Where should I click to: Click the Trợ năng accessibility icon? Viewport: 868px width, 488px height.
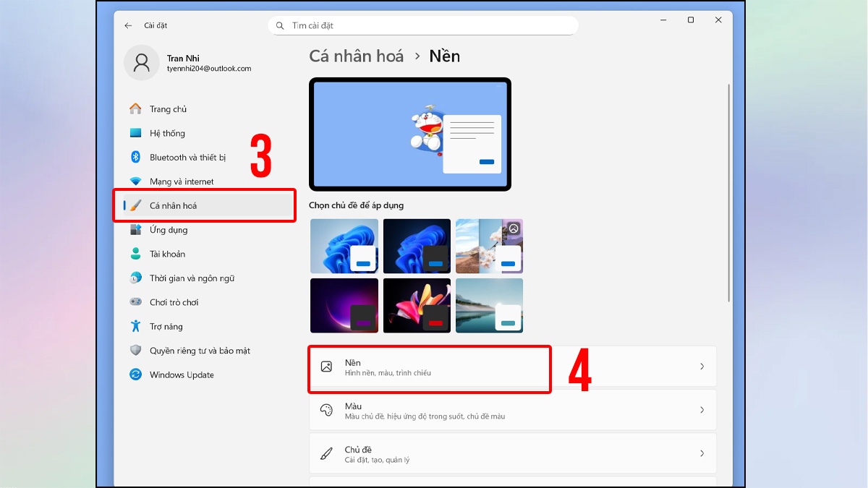135,326
